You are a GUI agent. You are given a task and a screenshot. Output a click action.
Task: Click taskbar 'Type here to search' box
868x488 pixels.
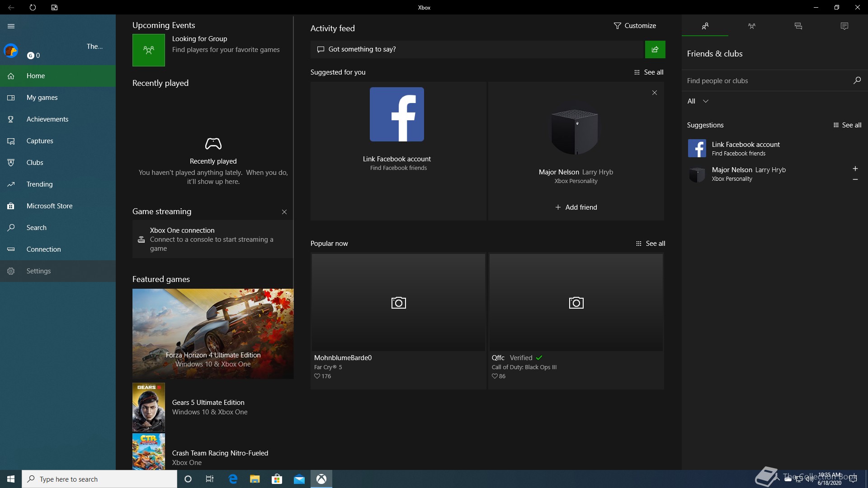pyautogui.click(x=99, y=479)
